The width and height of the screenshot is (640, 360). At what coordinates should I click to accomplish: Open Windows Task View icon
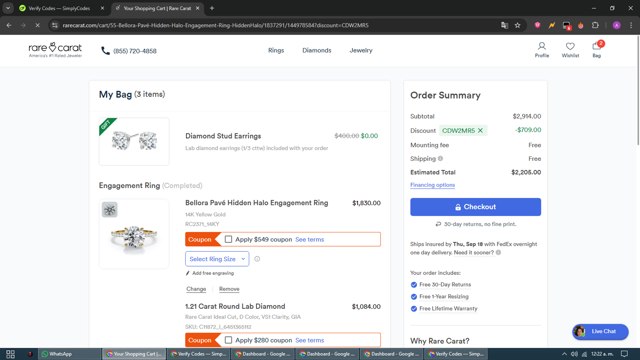click(x=10, y=354)
